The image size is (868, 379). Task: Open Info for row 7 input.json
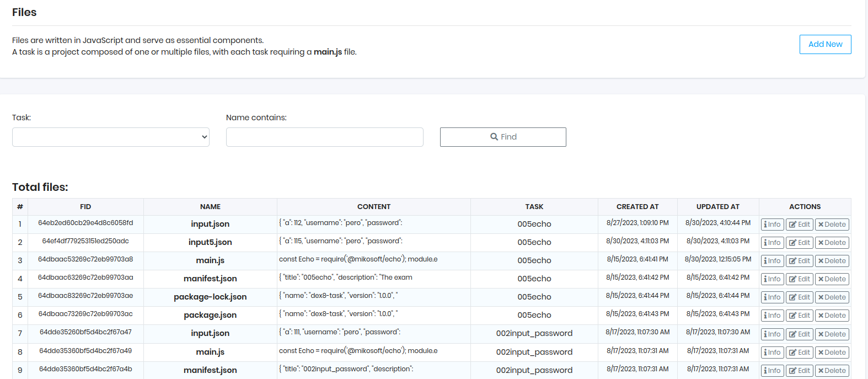[x=772, y=334]
